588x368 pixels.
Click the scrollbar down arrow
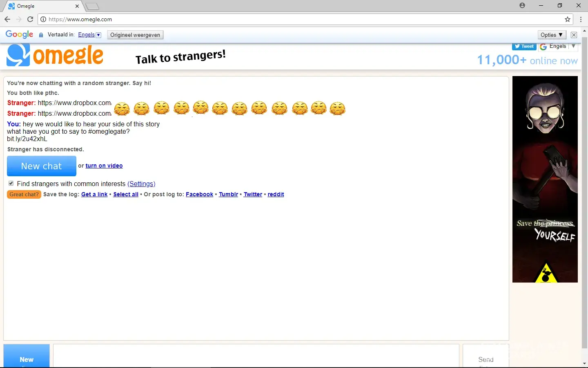584,364
